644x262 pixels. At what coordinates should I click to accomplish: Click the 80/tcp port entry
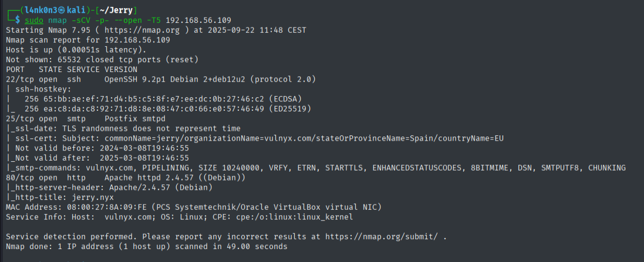click(x=20, y=178)
